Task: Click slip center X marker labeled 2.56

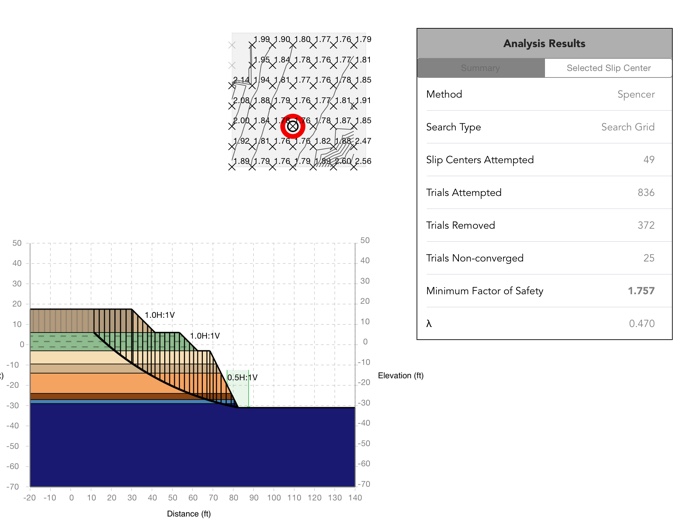Action: point(354,167)
